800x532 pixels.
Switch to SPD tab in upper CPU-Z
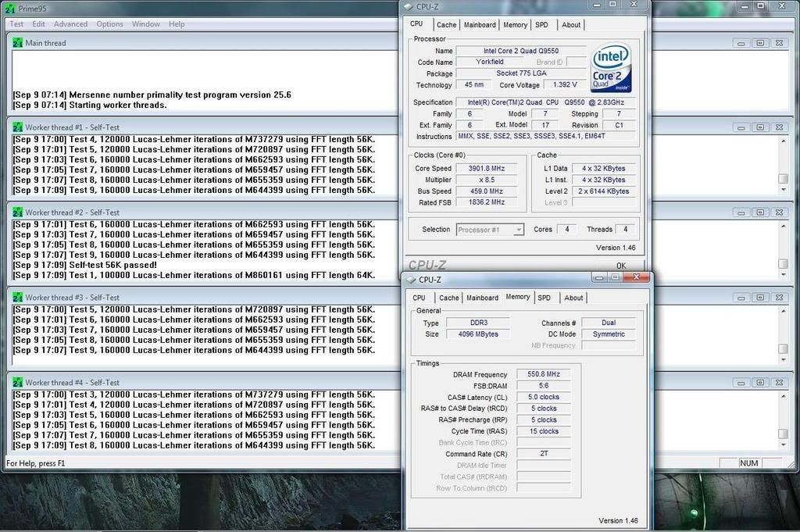pos(542,25)
